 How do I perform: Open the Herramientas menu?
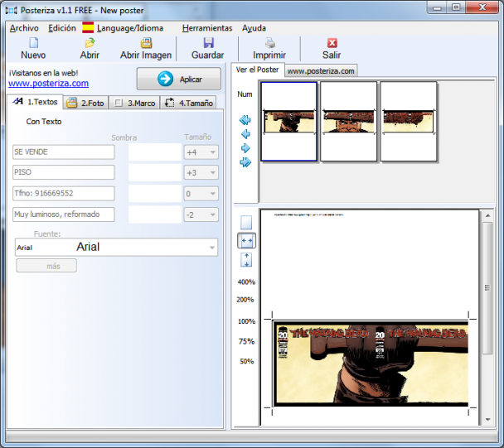(x=206, y=27)
